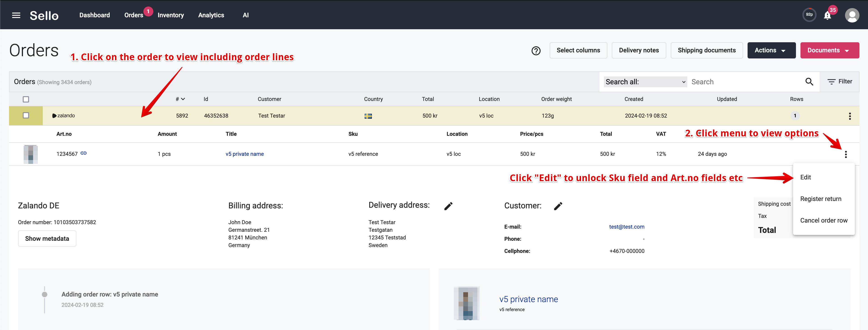Click the Delivery notes button
Image resolution: width=868 pixels, height=330 pixels.
click(x=639, y=50)
